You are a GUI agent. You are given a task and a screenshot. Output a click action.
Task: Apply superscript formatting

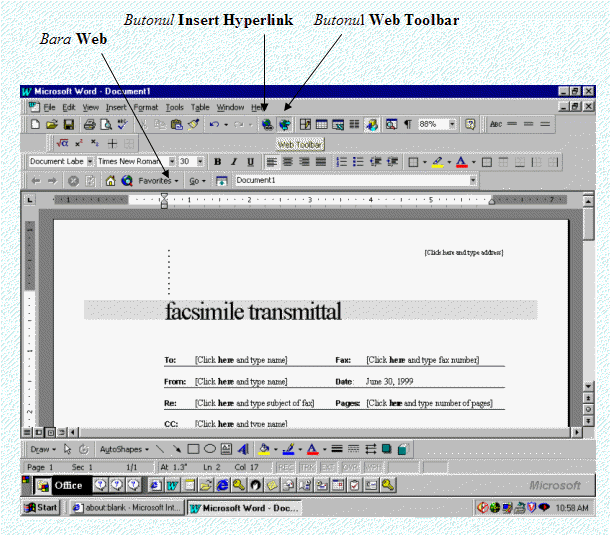79,144
